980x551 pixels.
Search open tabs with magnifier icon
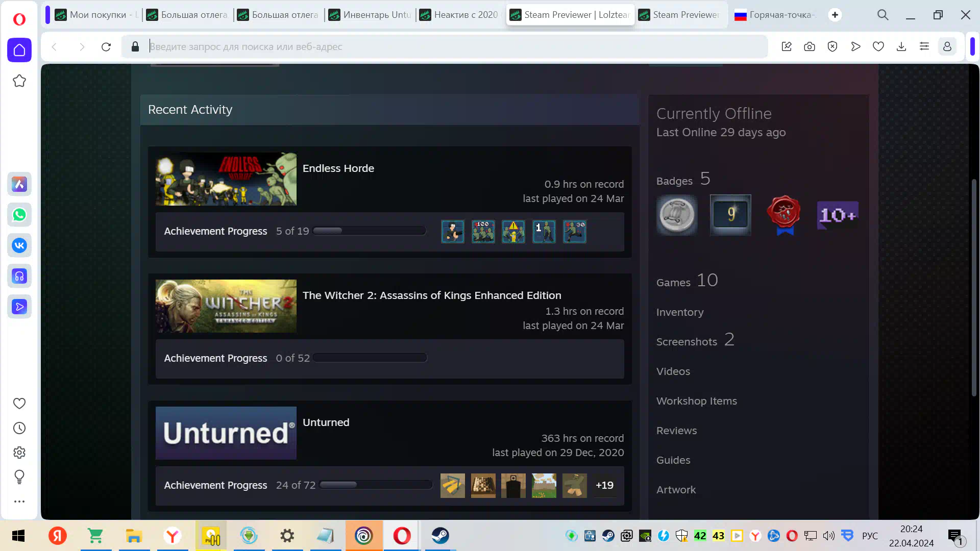(883, 15)
